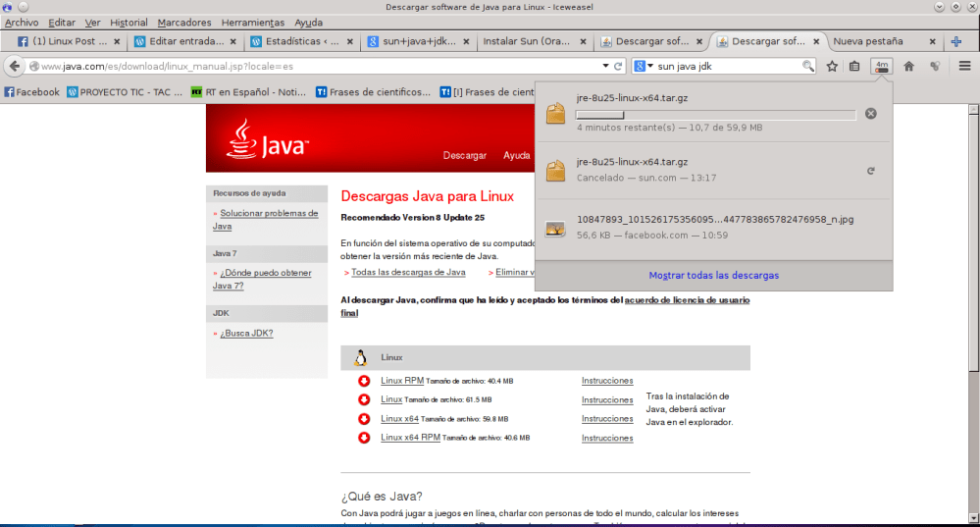Open the hamburger menu button
The width and height of the screenshot is (980, 527).
tap(964, 66)
